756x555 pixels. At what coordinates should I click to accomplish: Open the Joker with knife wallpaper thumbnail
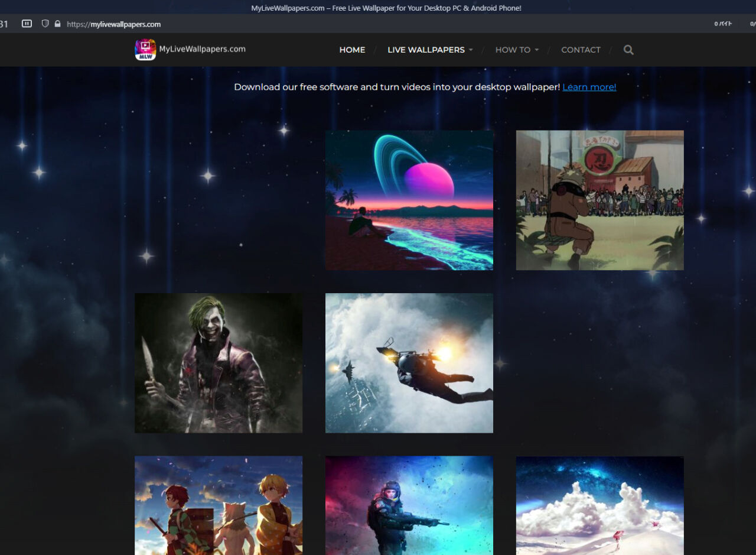pyautogui.click(x=219, y=363)
